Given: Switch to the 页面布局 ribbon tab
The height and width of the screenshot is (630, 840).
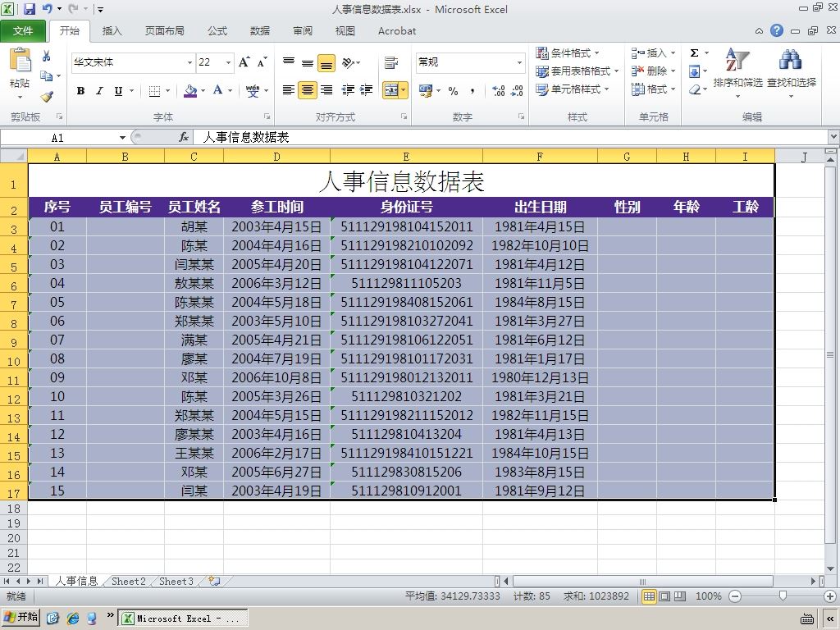Looking at the screenshot, I should click(164, 31).
